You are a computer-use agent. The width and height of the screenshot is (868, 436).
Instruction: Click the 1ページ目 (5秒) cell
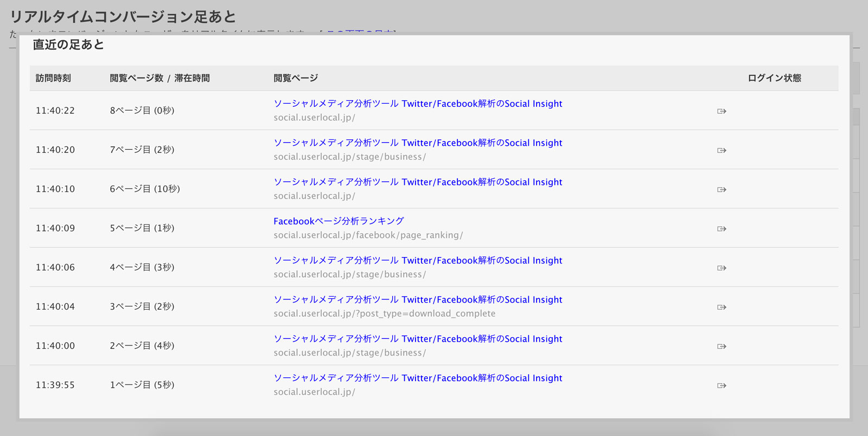coord(142,385)
